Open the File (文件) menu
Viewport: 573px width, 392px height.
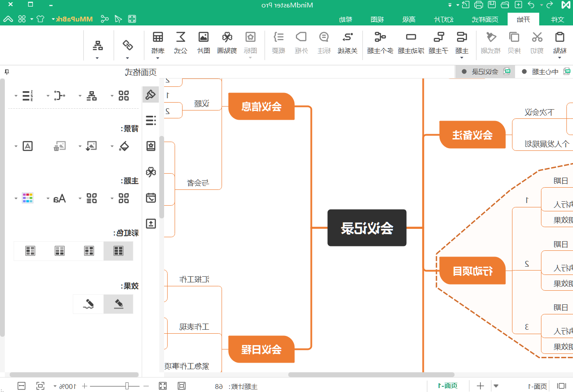point(557,19)
